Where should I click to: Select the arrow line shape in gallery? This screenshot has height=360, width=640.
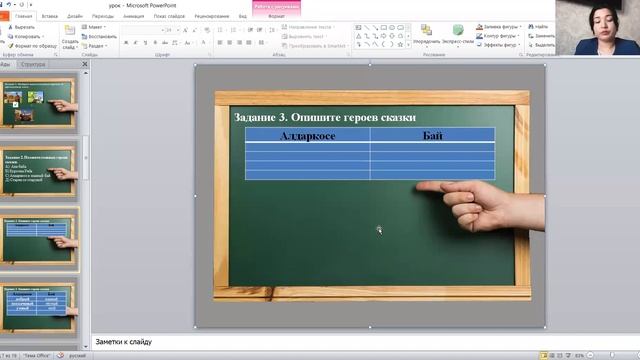(375, 28)
